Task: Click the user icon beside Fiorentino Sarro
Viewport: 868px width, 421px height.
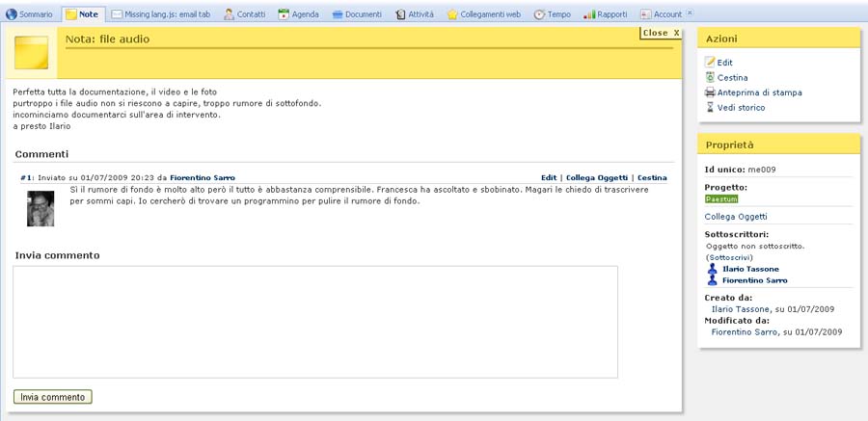Action: [x=713, y=280]
